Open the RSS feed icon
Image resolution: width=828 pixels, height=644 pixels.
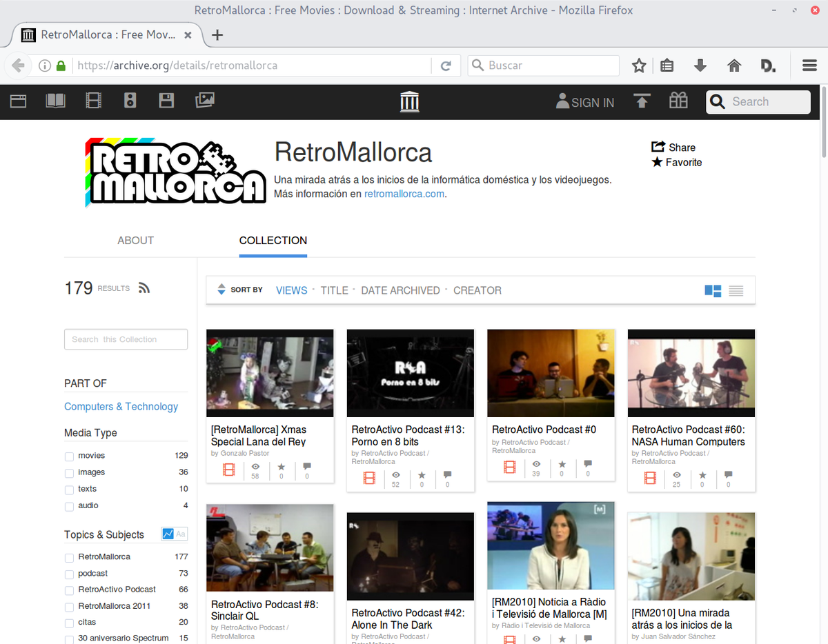pyautogui.click(x=144, y=288)
